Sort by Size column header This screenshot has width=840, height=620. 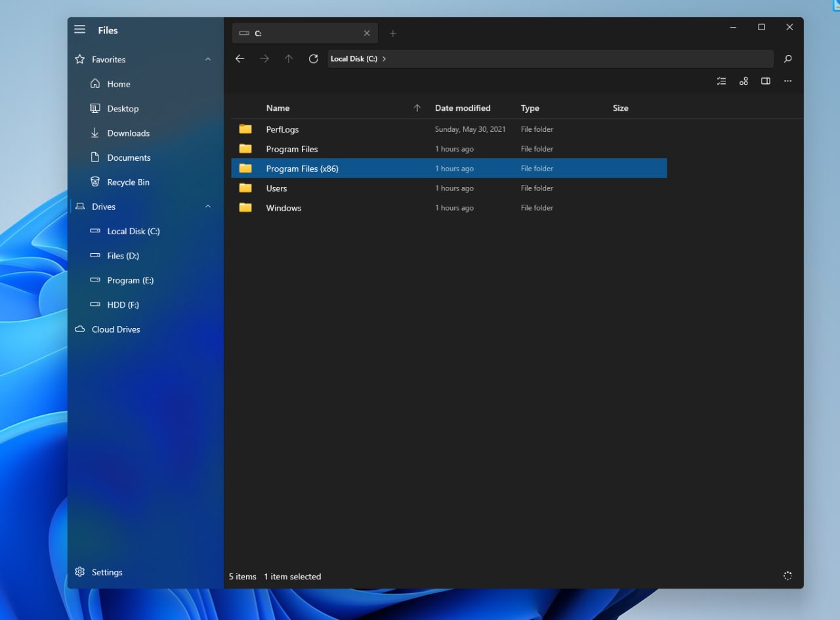click(x=620, y=108)
